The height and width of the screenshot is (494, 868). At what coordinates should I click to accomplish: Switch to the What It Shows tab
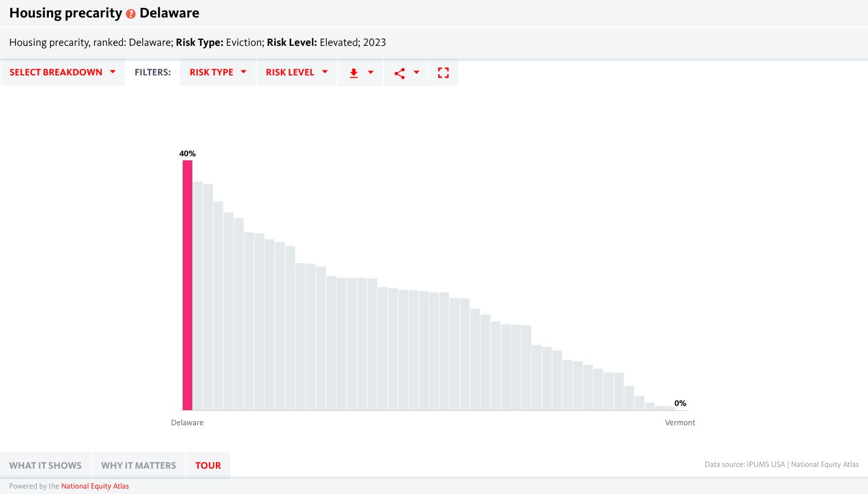(45, 465)
